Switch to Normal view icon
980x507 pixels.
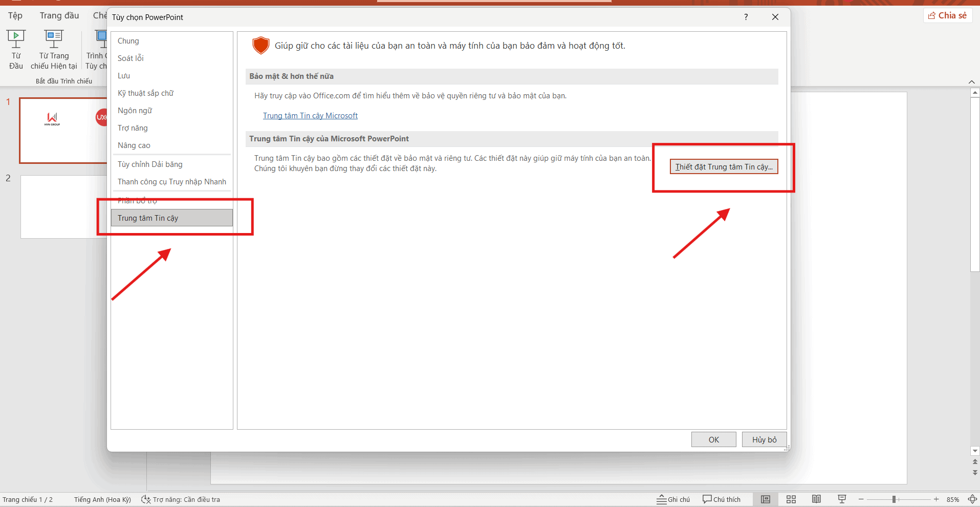click(x=766, y=499)
